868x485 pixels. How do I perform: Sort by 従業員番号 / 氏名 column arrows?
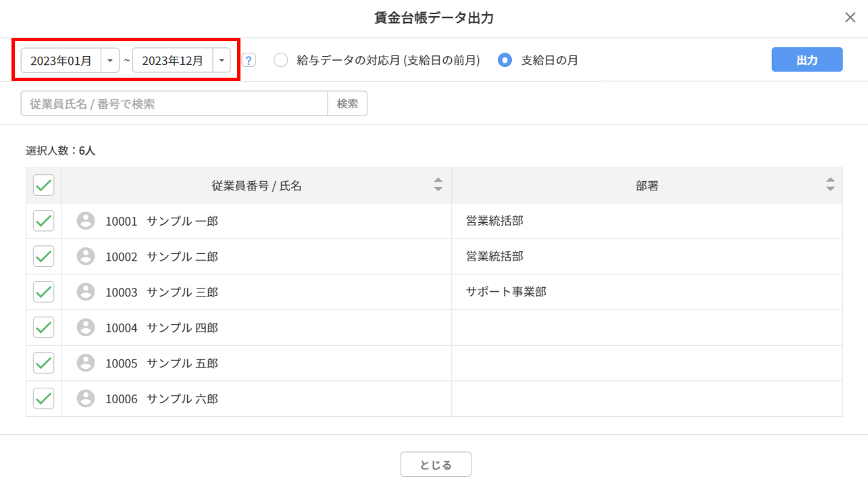[x=438, y=185]
